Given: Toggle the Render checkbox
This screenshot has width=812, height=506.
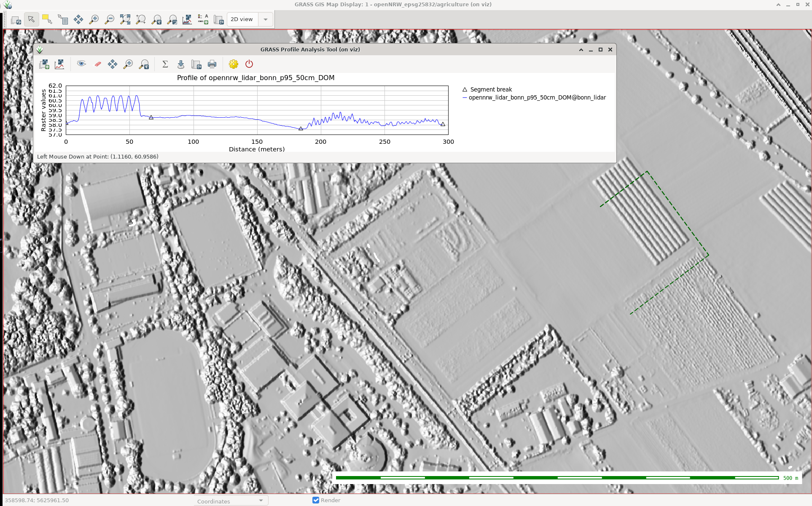Looking at the screenshot, I should pos(316,500).
